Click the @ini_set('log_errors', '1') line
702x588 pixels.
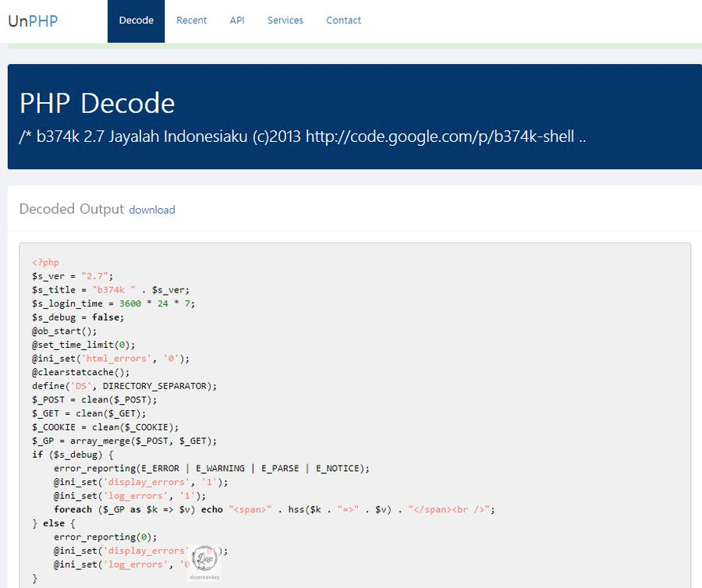(129, 496)
